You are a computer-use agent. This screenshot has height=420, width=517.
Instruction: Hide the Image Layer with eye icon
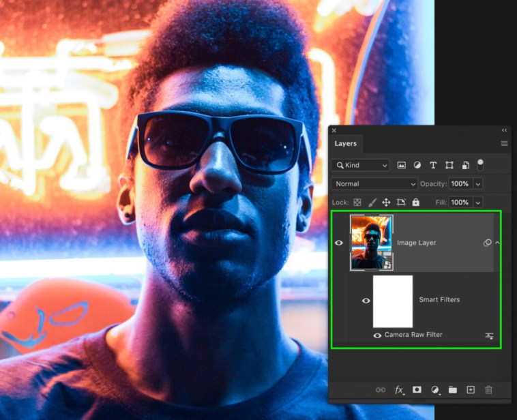(339, 243)
